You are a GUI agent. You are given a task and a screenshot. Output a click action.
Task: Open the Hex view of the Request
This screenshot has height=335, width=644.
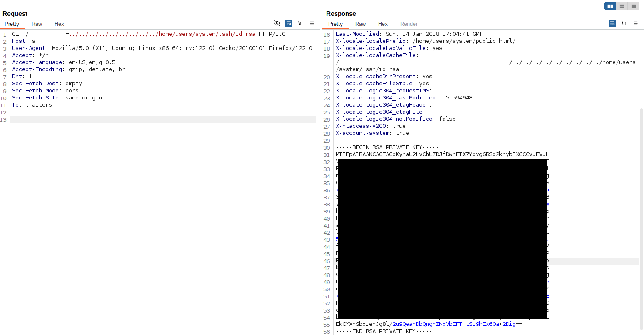(x=59, y=24)
